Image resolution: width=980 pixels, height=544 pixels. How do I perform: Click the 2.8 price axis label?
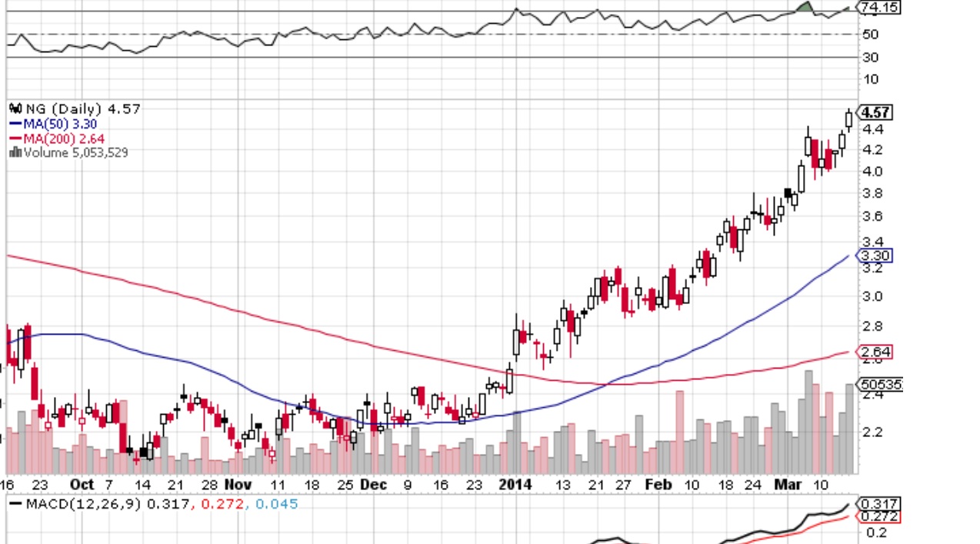(873, 327)
